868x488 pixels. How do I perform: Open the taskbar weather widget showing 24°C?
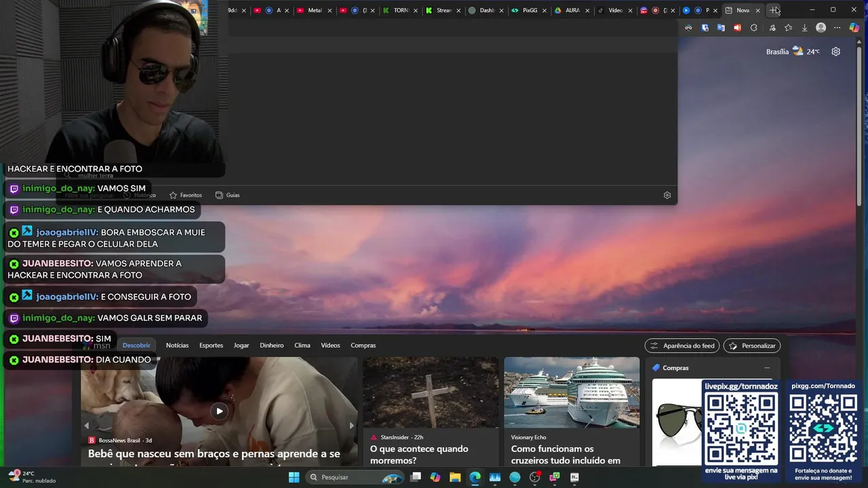click(x=31, y=477)
